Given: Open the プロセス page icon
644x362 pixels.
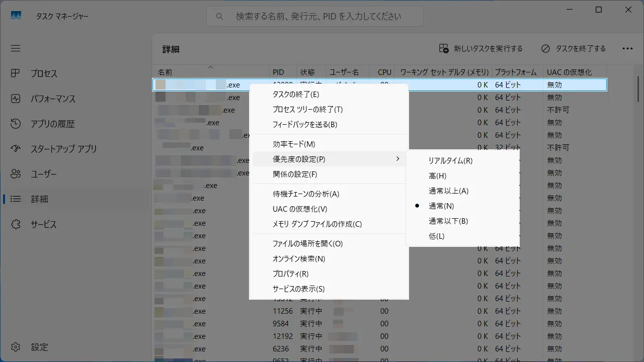Looking at the screenshot, I should click(16, 73).
